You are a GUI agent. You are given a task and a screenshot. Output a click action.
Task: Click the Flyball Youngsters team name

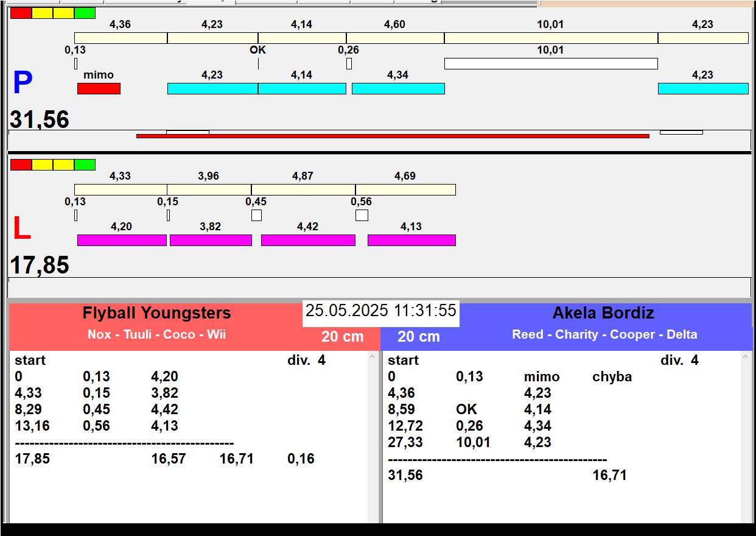(x=156, y=313)
